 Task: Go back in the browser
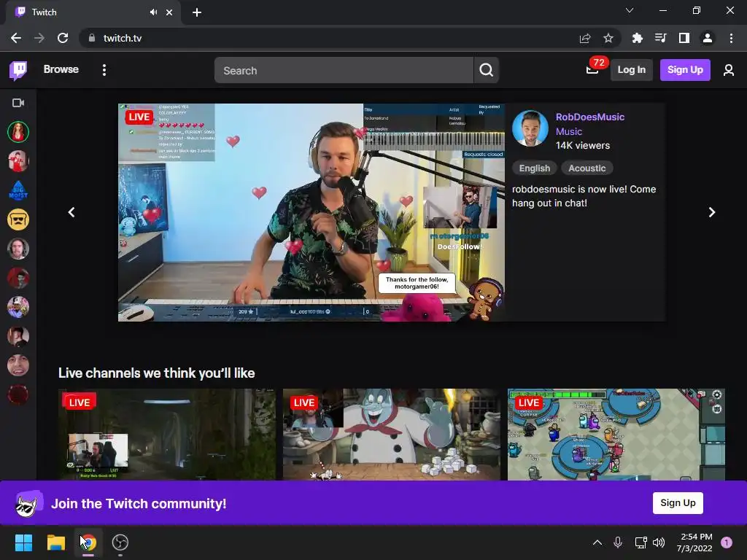[16, 38]
